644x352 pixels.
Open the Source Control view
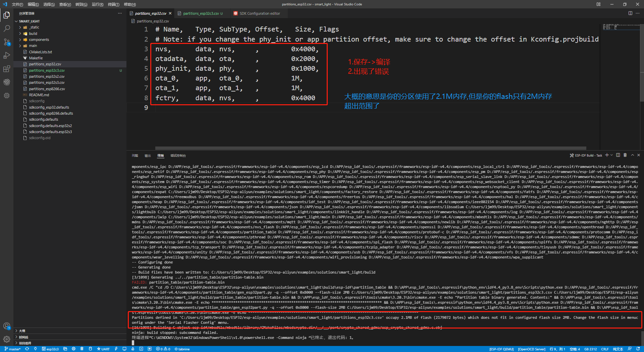pos(7,42)
